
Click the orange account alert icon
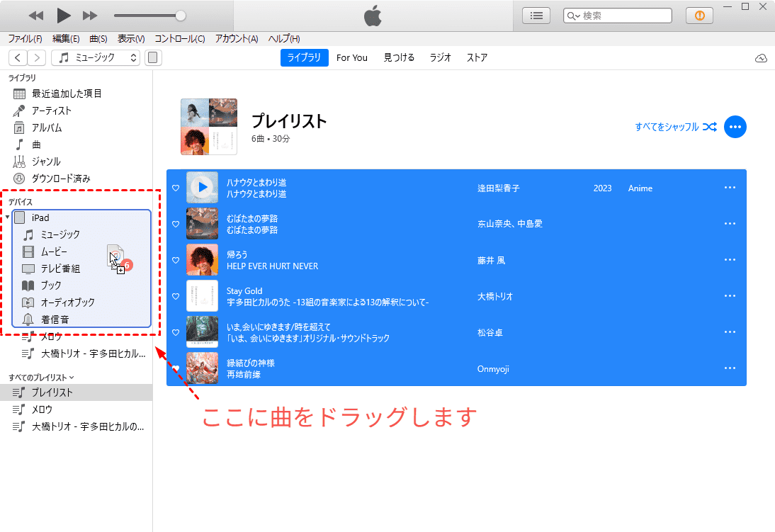[699, 15]
